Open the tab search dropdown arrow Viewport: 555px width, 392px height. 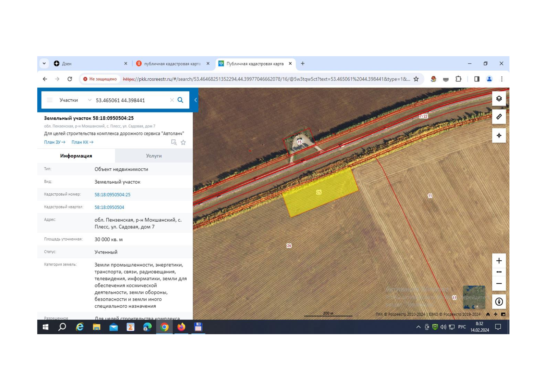pyautogui.click(x=44, y=64)
